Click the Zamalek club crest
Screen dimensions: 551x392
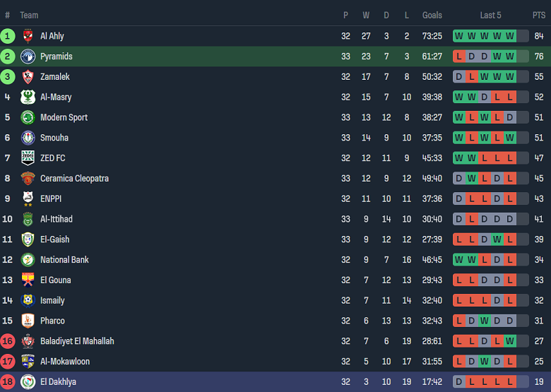coord(28,77)
